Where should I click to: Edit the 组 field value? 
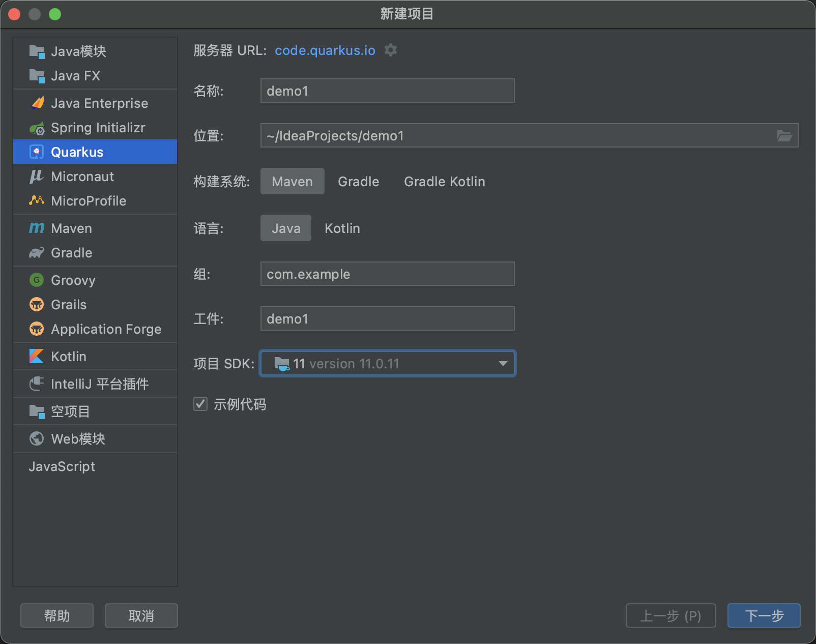coord(387,274)
